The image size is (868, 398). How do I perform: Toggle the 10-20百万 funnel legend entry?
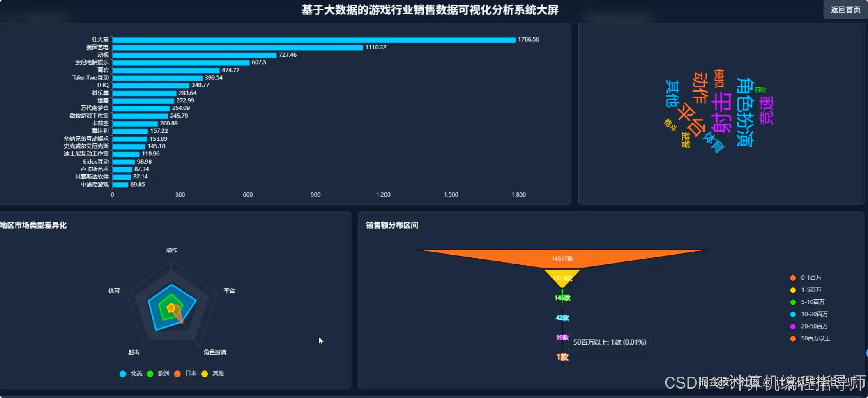click(x=809, y=314)
